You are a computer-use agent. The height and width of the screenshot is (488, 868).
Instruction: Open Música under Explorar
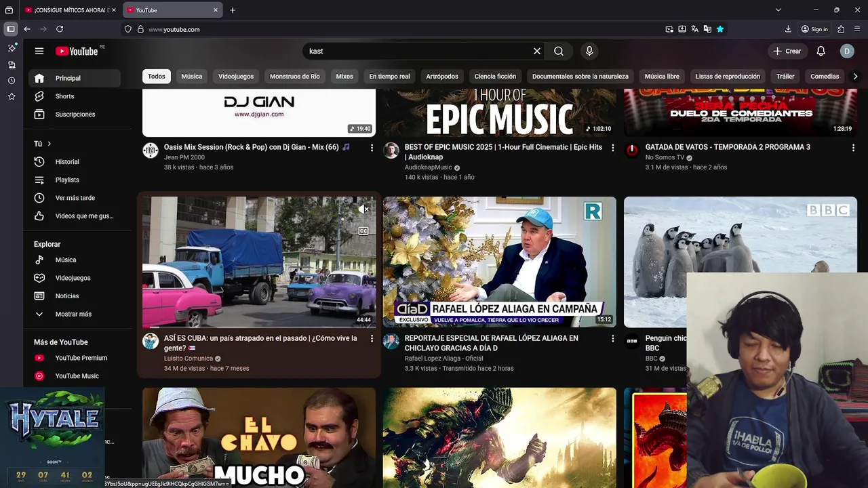click(x=75, y=260)
